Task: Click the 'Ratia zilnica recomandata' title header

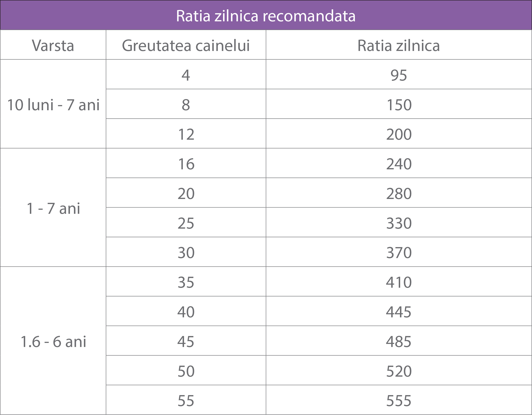Action: 266,15
